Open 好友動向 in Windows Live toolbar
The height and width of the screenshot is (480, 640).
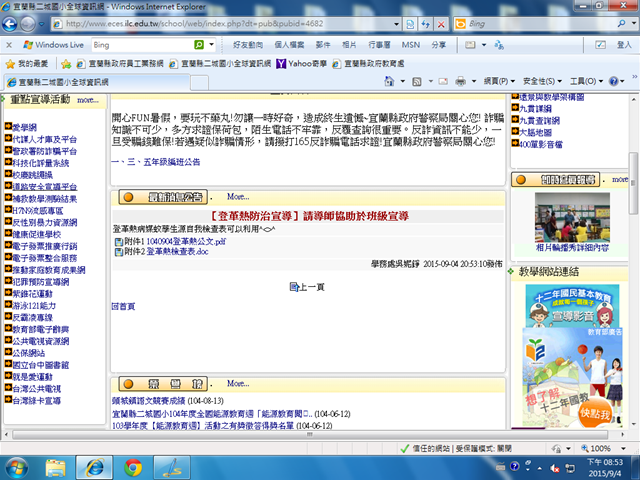248,45
